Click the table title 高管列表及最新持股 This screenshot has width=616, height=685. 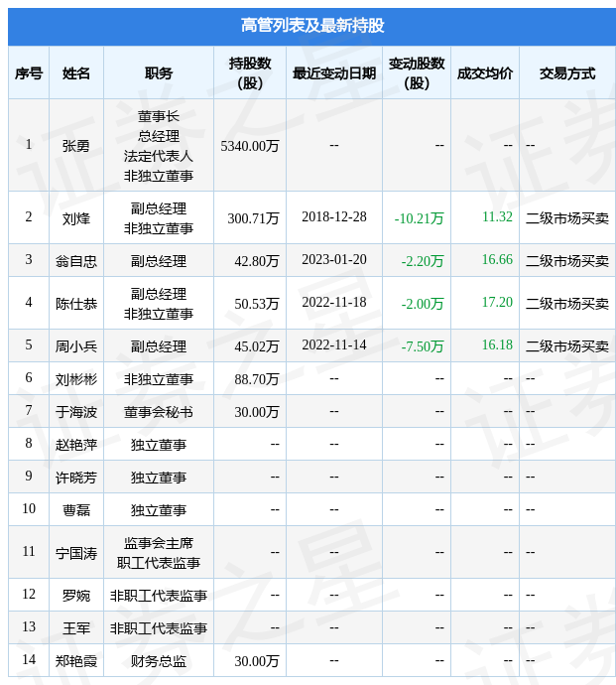[312, 26]
